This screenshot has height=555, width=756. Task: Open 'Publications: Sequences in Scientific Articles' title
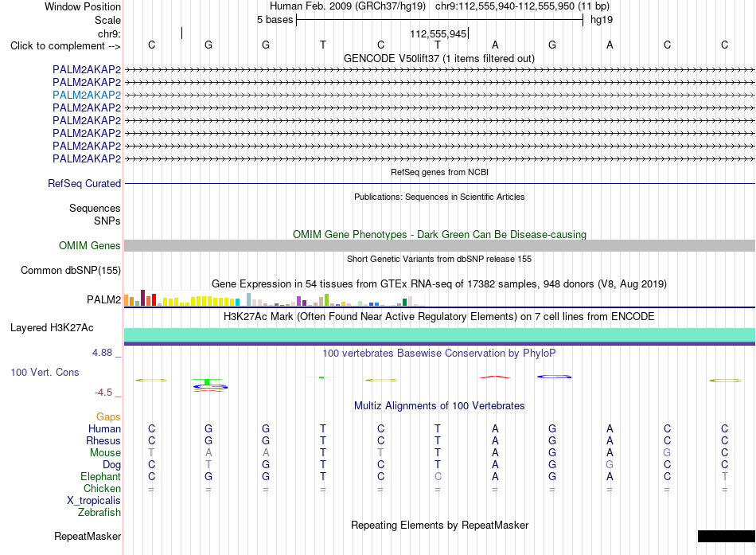coord(439,197)
